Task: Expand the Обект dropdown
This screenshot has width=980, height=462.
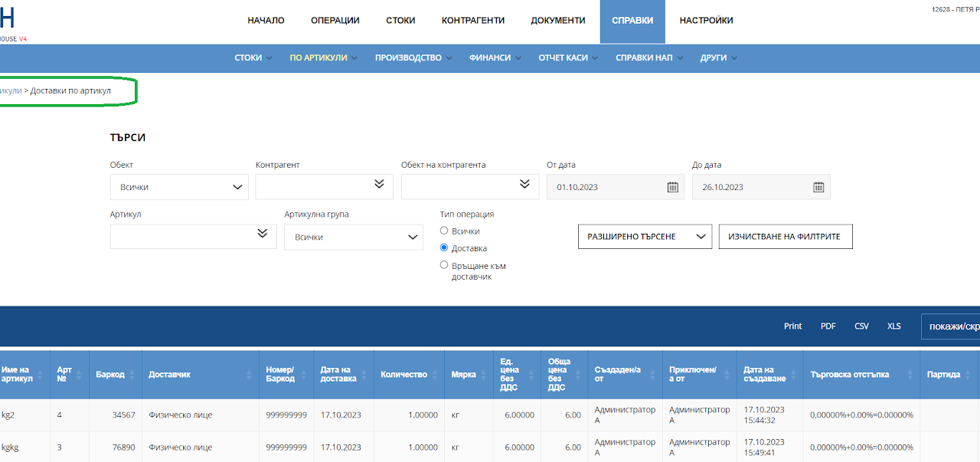Action: tap(179, 187)
